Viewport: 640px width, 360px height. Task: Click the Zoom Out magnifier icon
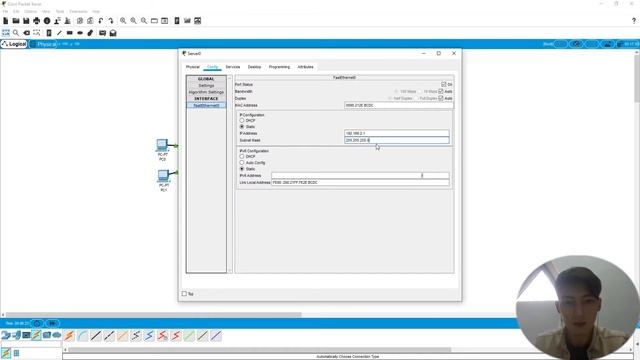point(144,21)
